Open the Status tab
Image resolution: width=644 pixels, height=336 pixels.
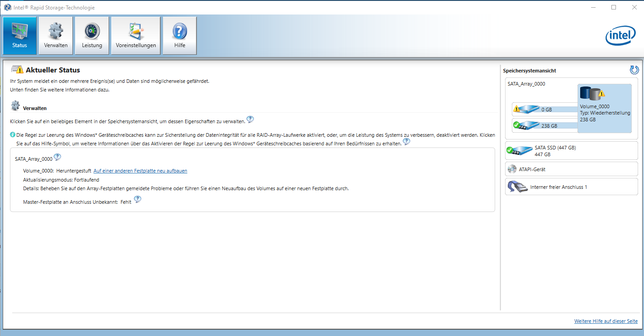point(20,35)
